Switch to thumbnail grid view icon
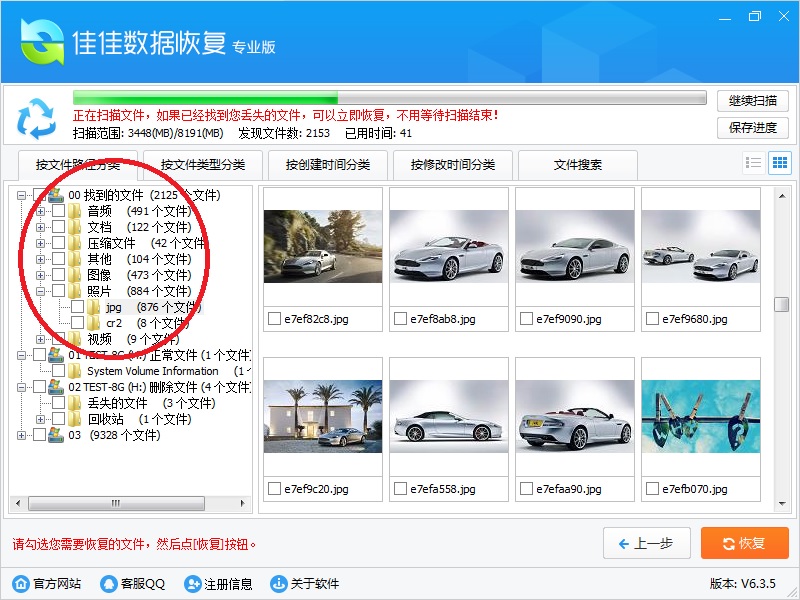 click(780, 163)
